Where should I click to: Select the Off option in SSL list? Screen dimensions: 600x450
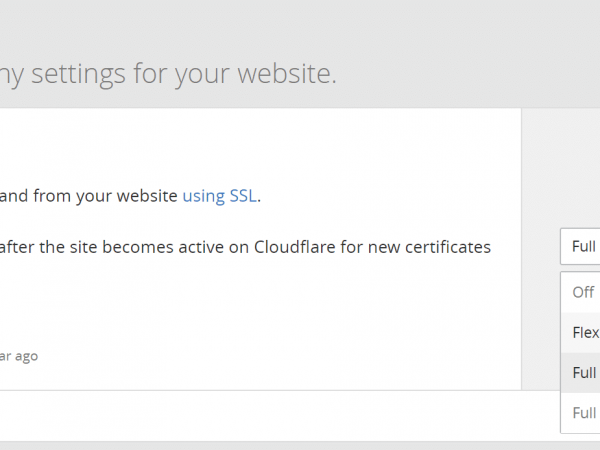tap(582, 292)
